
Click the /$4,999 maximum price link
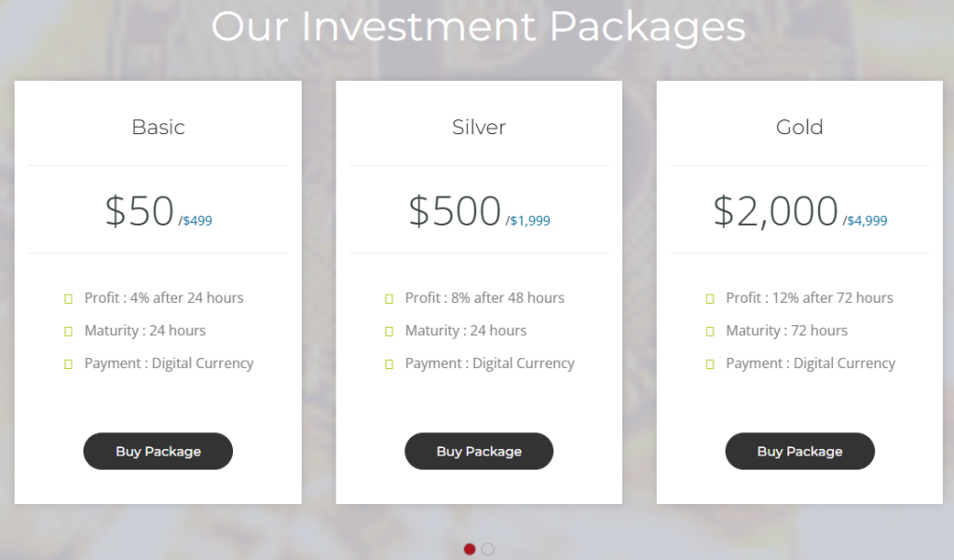click(x=865, y=221)
